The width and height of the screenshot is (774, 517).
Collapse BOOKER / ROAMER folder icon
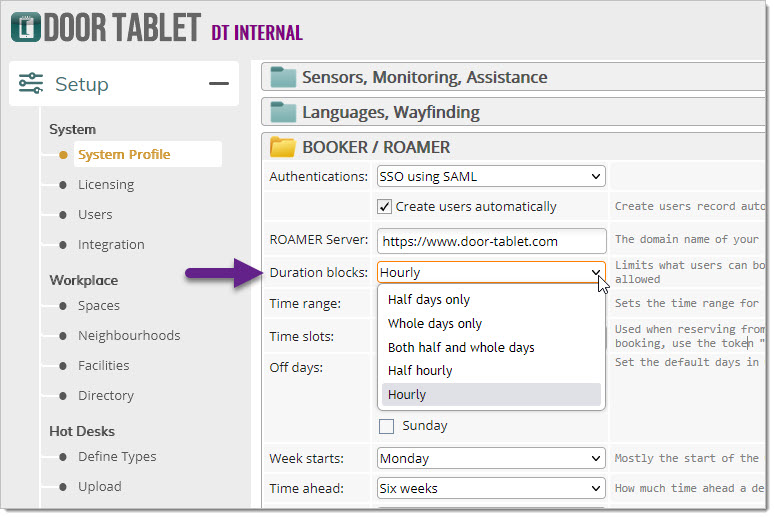pyautogui.click(x=284, y=147)
